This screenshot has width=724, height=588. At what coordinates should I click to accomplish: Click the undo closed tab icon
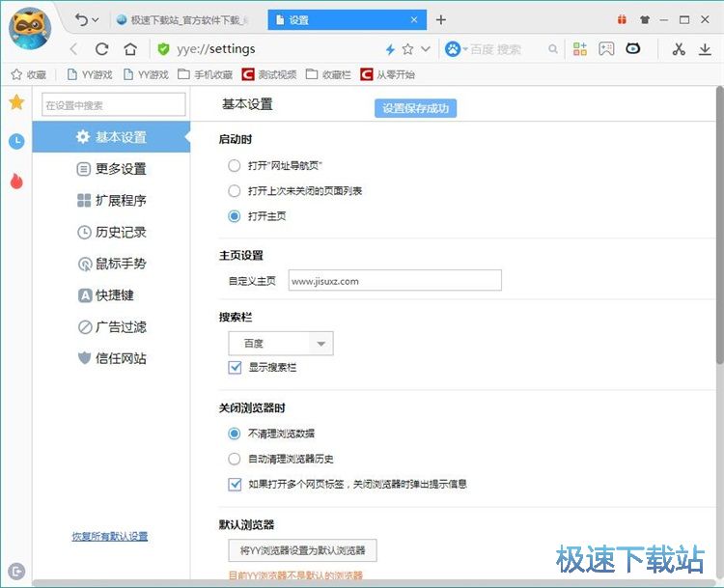(81, 20)
